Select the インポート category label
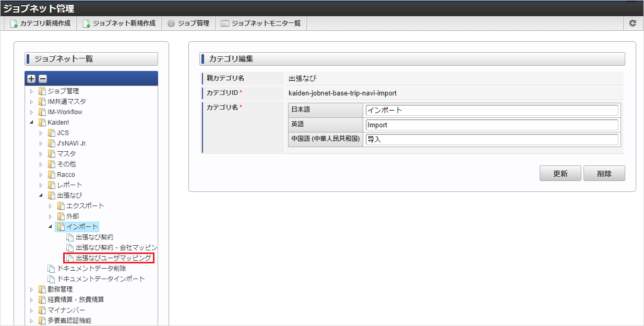The height and width of the screenshot is (326, 644). 82,227
